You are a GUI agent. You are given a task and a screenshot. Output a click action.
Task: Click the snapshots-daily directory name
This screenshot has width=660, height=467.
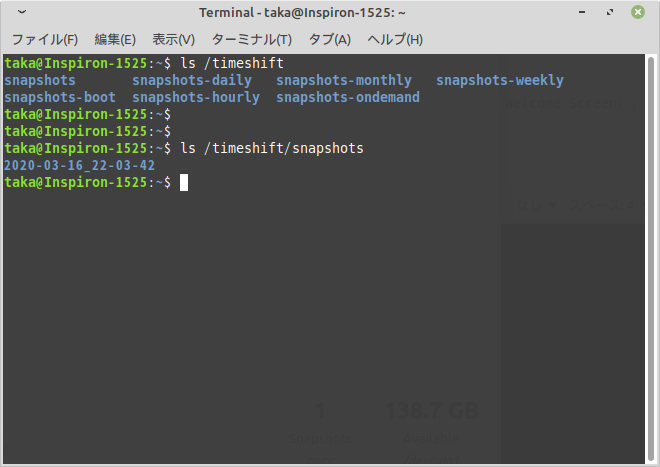coord(192,80)
